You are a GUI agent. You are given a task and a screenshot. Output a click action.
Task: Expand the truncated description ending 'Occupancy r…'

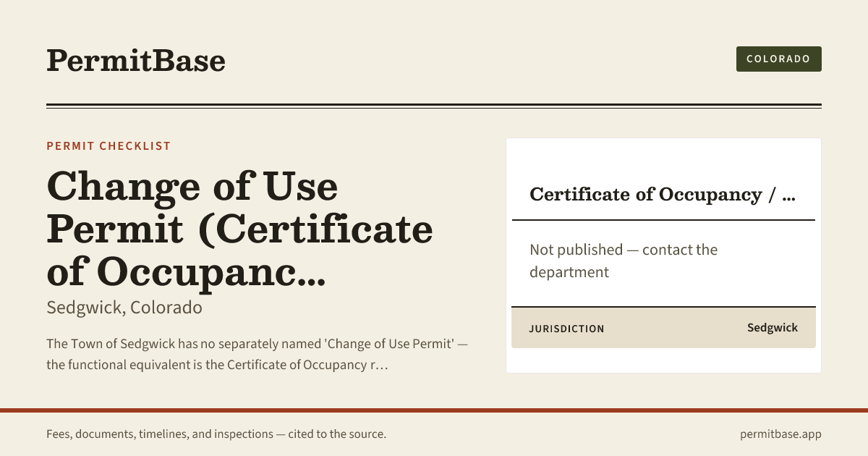pos(383,364)
